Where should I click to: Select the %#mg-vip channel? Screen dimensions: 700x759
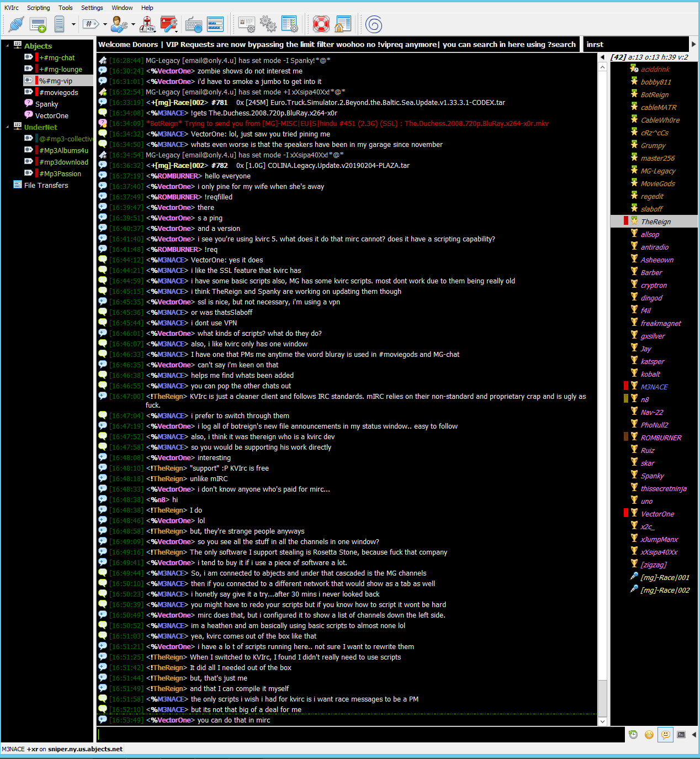click(58, 81)
